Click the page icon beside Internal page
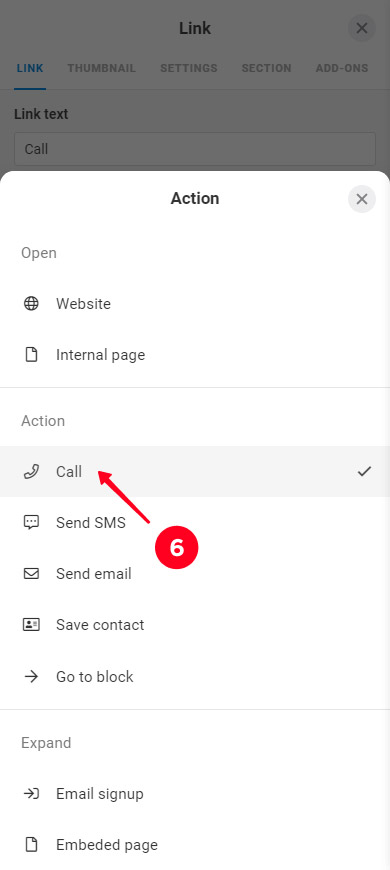Image resolution: width=390 pixels, height=870 pixels. click(x=32, y=355)
